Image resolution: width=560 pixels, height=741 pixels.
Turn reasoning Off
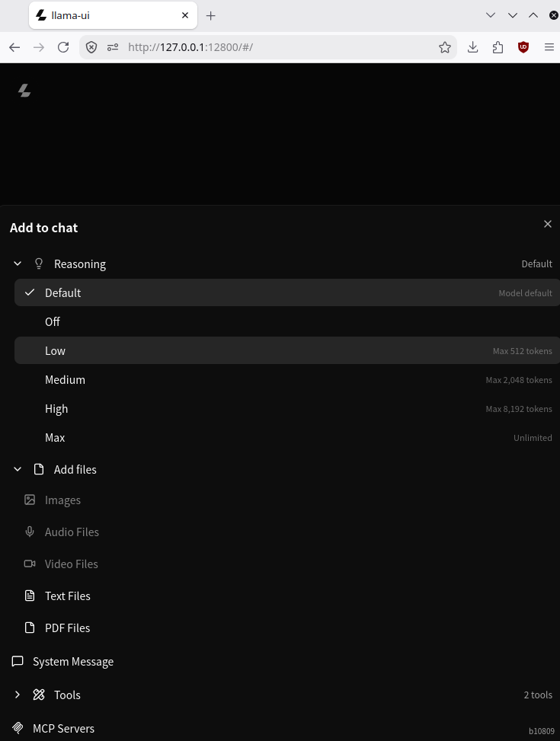tap(287, 322)
